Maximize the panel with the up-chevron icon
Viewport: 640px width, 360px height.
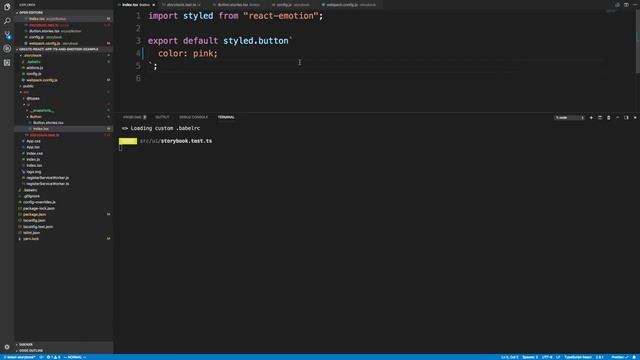click(x=618, y=118)
